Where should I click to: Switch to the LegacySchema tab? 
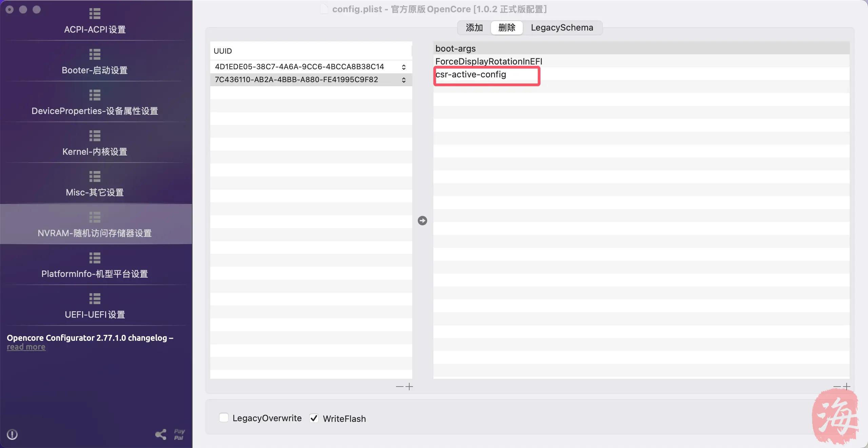click(562, 27)
